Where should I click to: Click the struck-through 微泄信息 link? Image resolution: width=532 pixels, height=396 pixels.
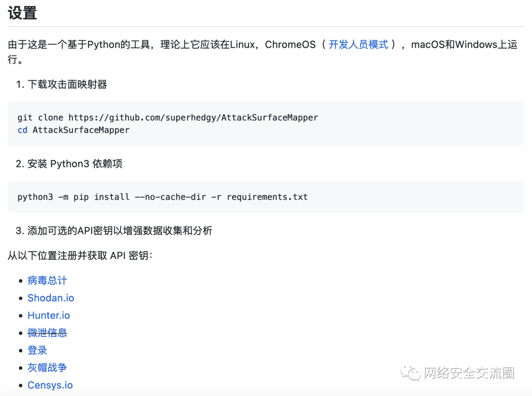click(x=47, y=333)
